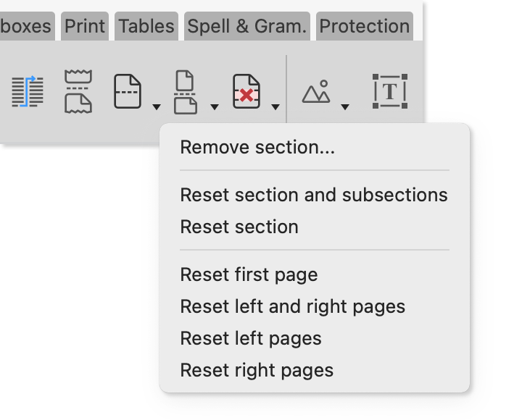Select Reset left and right pages
Screen dimensions: 522x420
(292, 307)
